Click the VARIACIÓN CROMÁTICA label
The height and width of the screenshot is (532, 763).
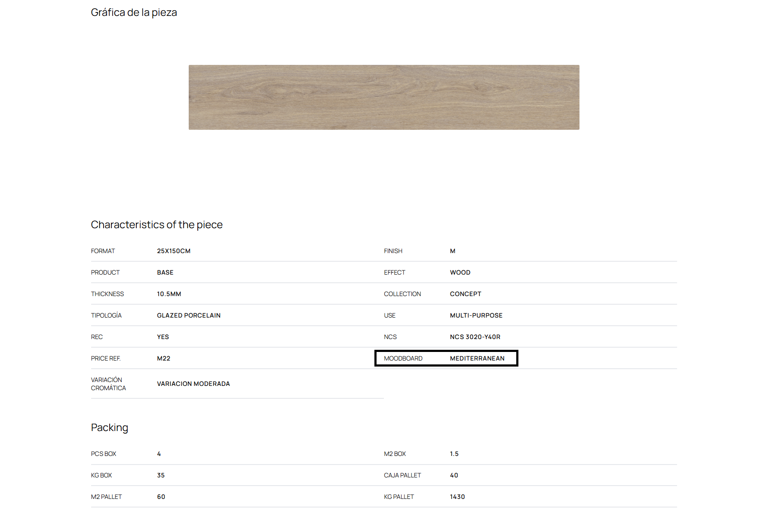[x=108, y=384]
